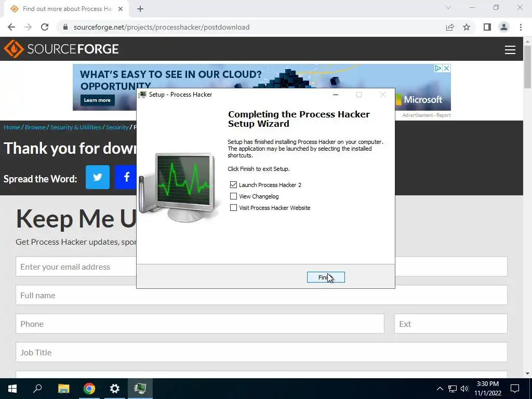This screenshot has width=532, height=399.
Task: Open Chrome profile avatar
Action: coord(504,27)
